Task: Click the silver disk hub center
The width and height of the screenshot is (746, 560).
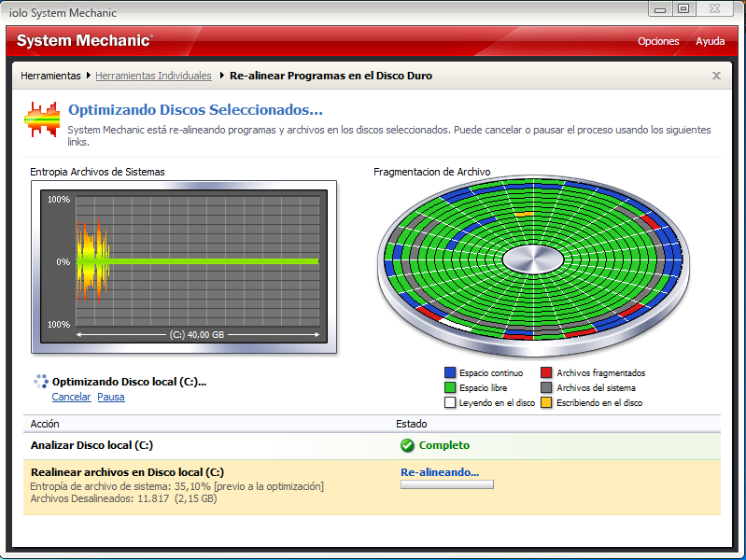Action: click(x=533, y=259)
